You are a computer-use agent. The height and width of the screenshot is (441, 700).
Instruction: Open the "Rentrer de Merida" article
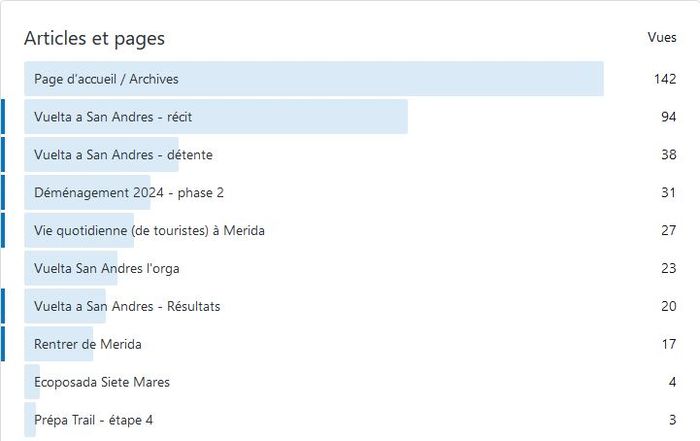coord(88,345)
